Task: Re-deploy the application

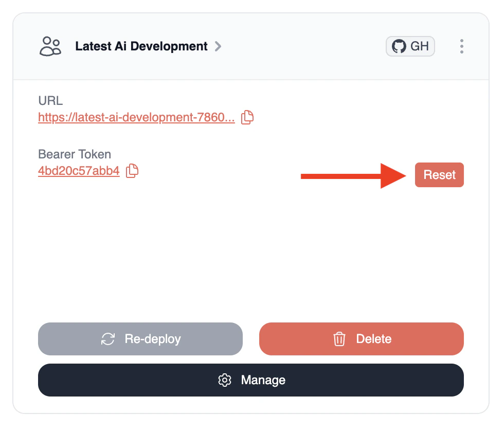Action: (x=140, y=339)
